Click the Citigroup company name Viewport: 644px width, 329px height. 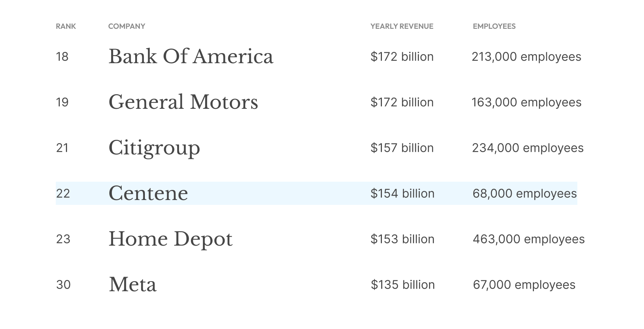point(154,148)
